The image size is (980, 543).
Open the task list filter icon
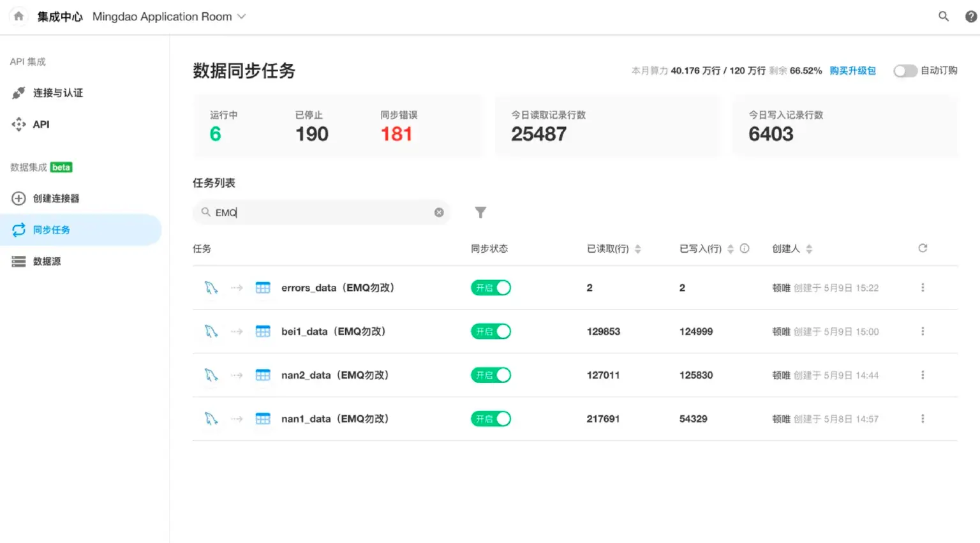pyautogui.click(x=480, y=212)
